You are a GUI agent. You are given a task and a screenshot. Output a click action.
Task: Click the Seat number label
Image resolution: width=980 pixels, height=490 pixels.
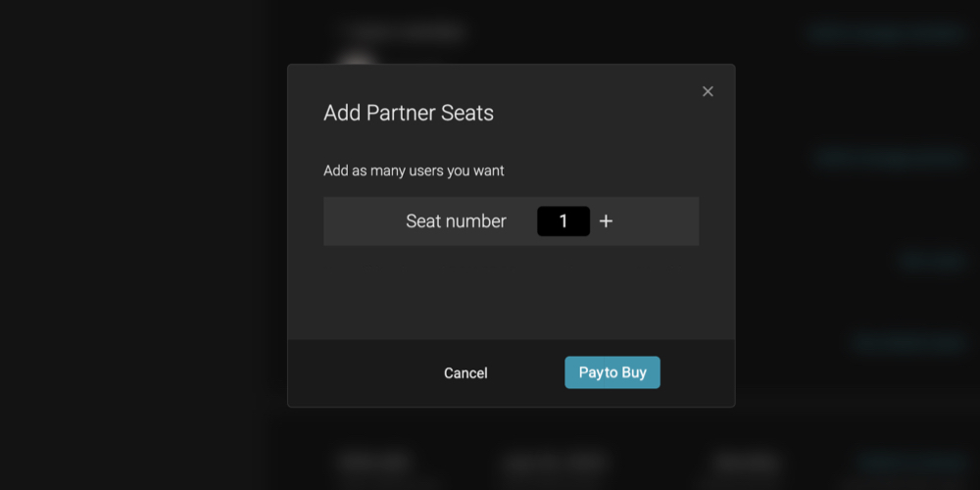(x=457, y=221)
